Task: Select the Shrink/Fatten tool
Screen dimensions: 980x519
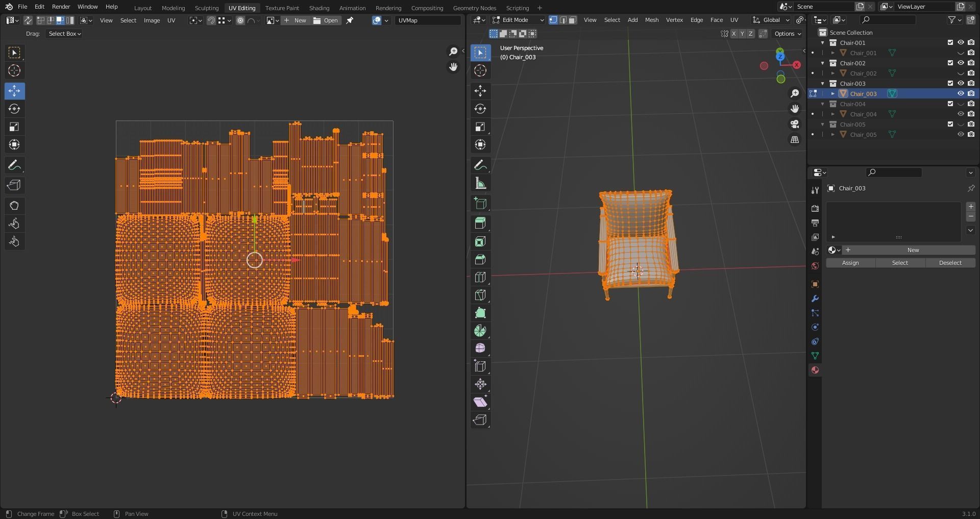Action: pos(480,384)
